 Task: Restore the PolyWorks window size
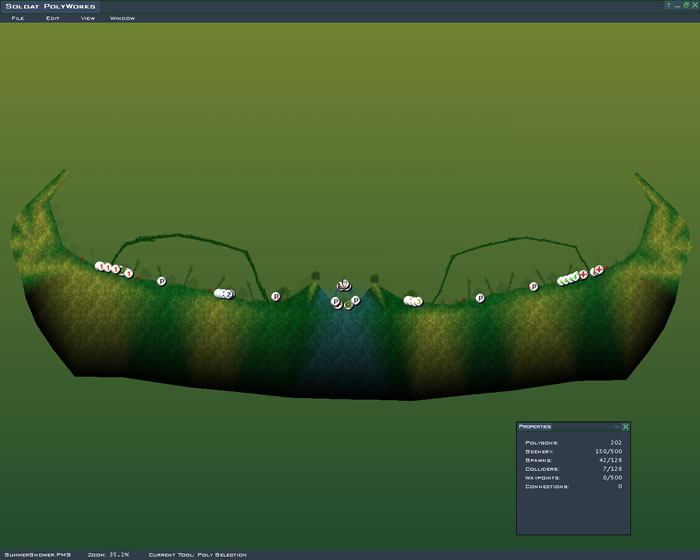685,6
